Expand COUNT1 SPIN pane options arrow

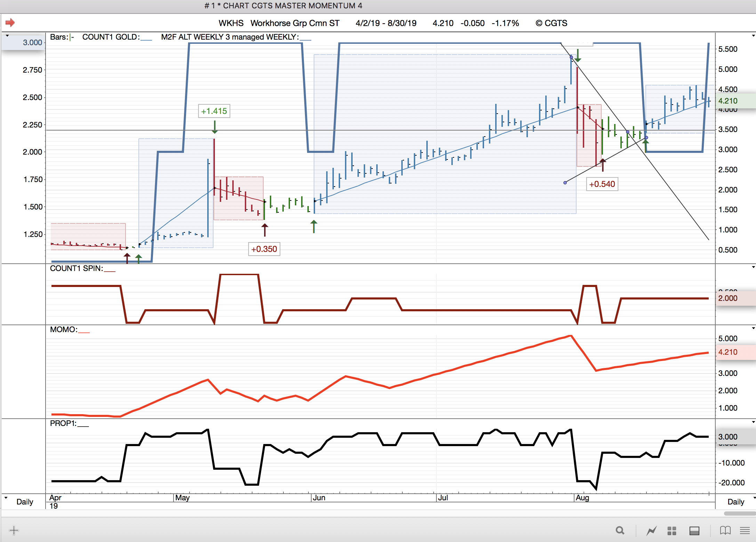point(753,267)
